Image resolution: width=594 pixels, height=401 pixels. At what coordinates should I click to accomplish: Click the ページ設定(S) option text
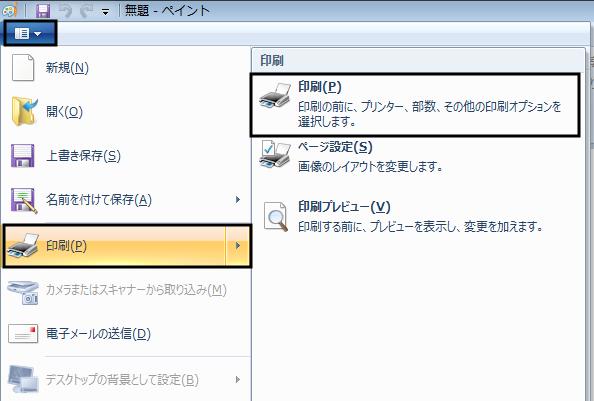(335, 147)
